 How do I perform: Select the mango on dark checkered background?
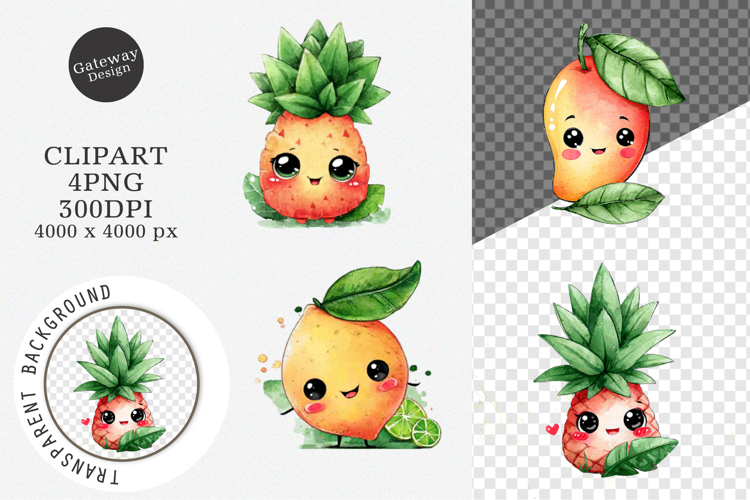[x=615, y=123]
